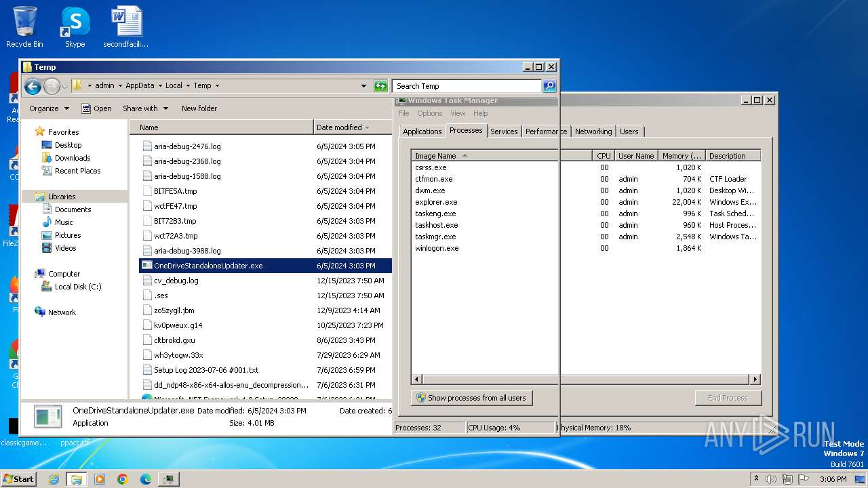Select the secondfacili Word document on desktop
Screen dimensions: 868x488
tap(126, 27)
